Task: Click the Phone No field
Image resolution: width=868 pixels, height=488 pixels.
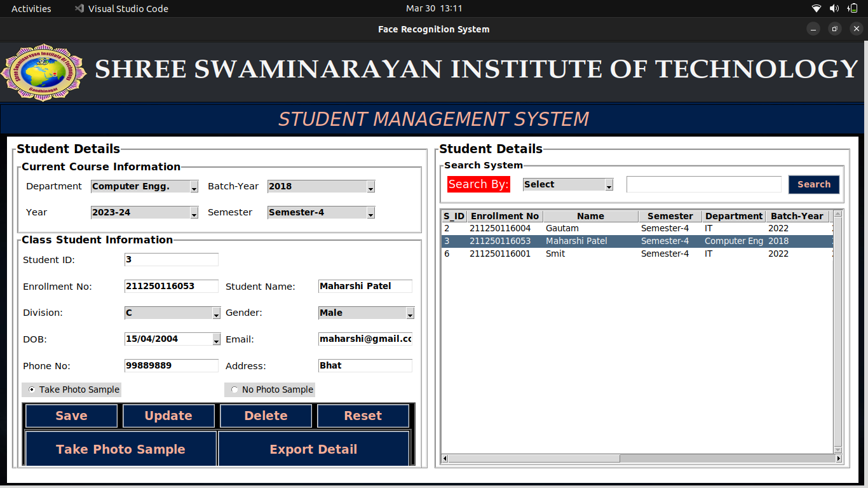Action: [x=172, y=365]
